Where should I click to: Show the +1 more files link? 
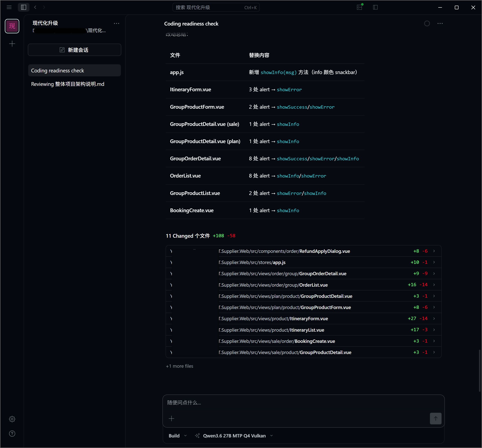coord(179,366)
